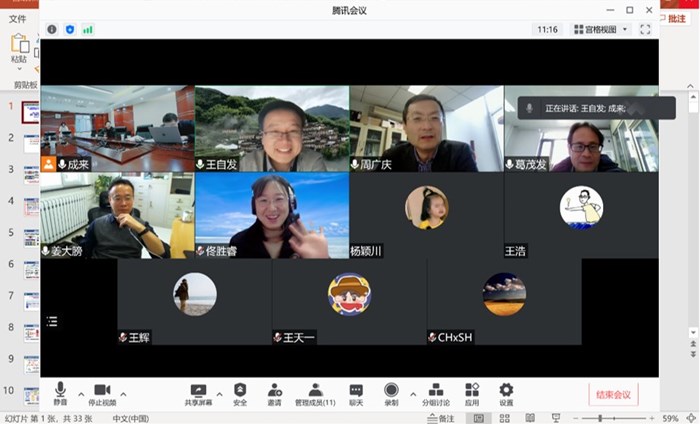Open the 安全 security shield icon
The image size is (700, 424).
click(240, 393)
